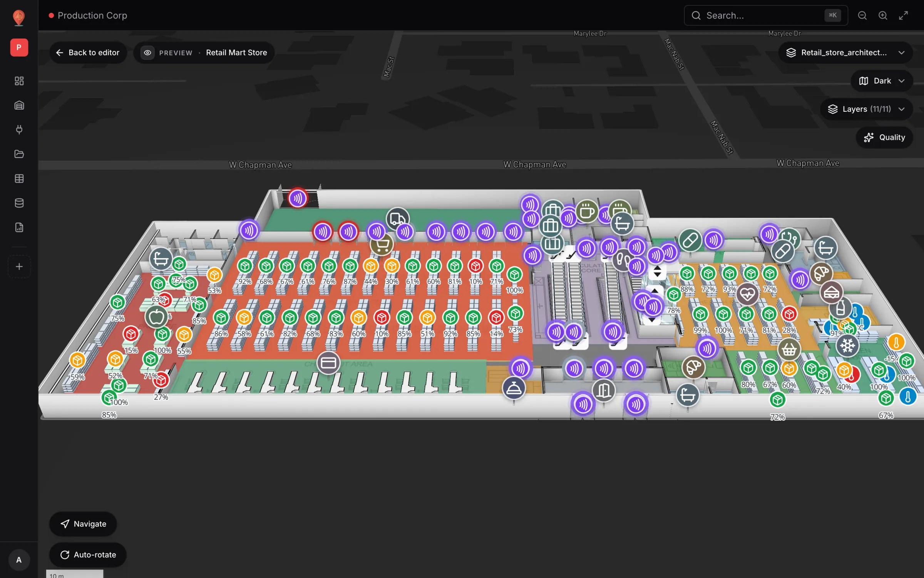Open the database icon in sidebar
The height and width of the screenshot is (578, 924).
(19, 203)
